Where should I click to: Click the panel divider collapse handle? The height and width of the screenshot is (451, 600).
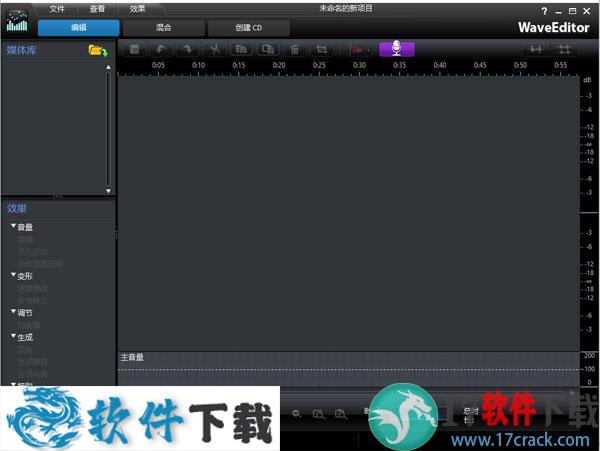pos(116,234)
